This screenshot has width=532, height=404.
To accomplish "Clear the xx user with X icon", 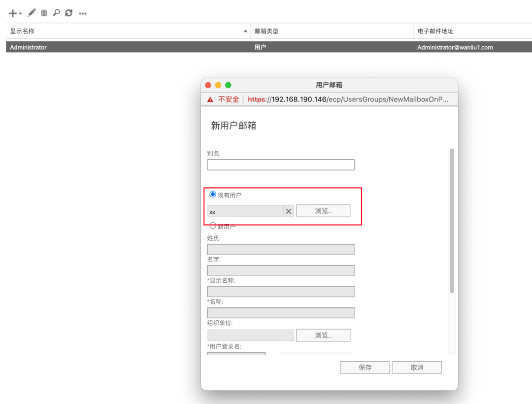I will pos(289,211).
